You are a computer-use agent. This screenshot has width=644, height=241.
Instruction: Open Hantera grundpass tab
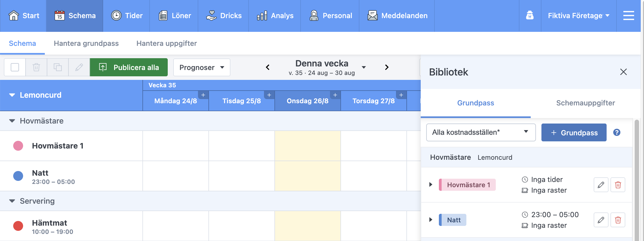(x=86, y=43)
